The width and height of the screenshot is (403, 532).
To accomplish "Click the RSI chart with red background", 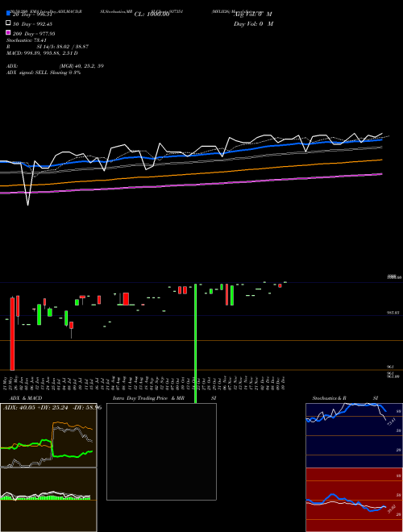I will [x=354, y=500].
